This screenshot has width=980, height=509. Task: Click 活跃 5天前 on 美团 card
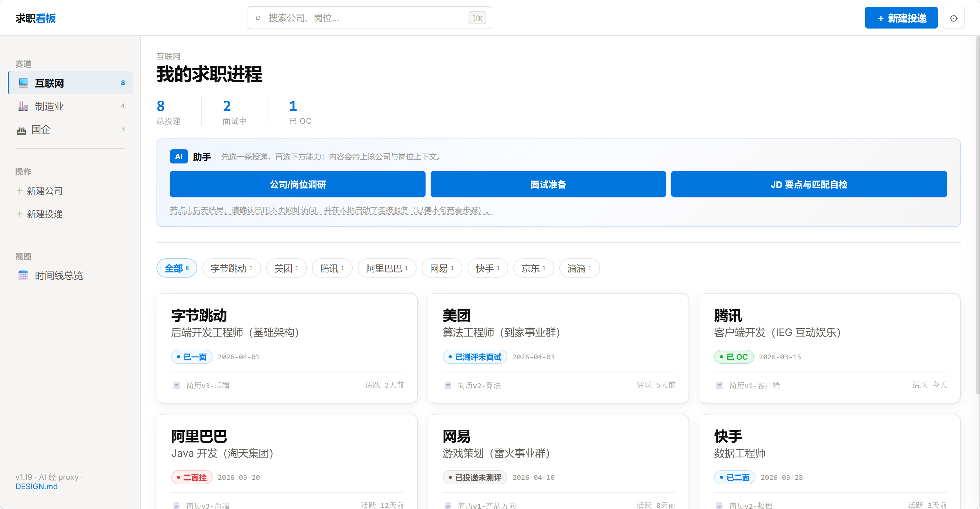(x=656, y=385)
